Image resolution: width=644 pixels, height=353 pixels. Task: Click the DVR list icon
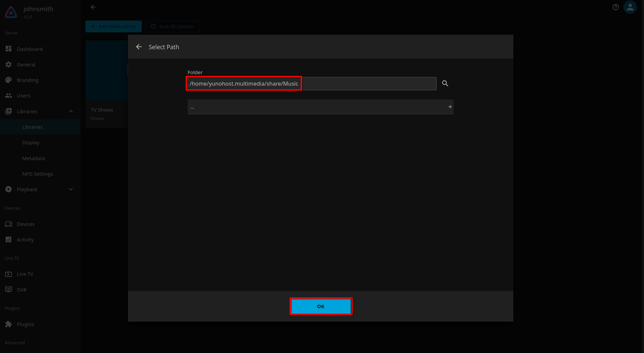[8, 290]
